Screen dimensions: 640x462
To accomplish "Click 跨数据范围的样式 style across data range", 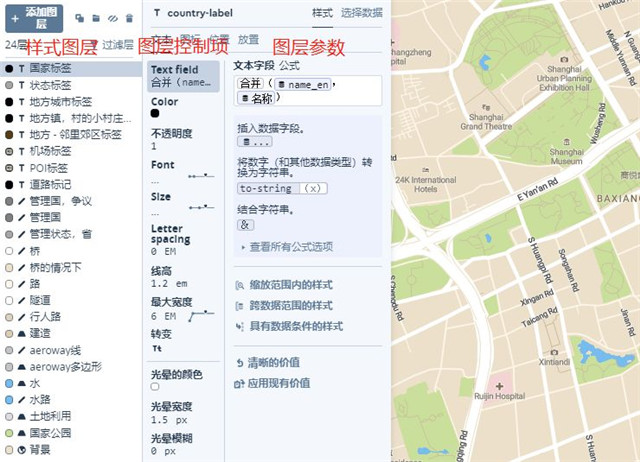I will pos(291,305).
